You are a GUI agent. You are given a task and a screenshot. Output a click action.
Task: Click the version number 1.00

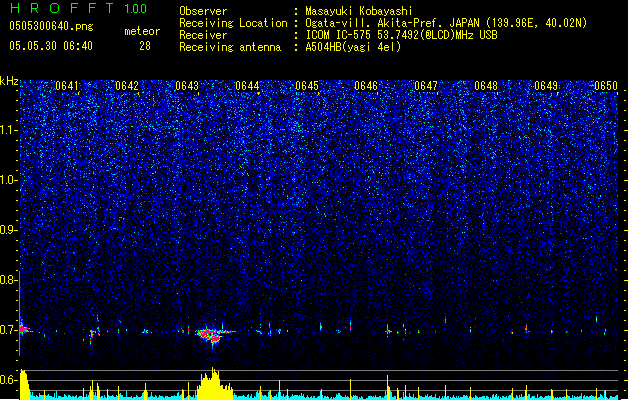click(136, 9)
